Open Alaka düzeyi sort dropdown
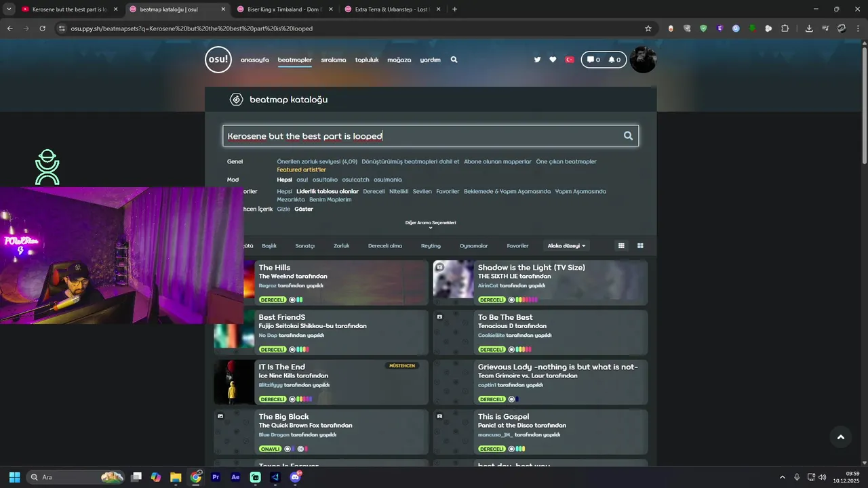The image size is (868, 488). (566, 245)
